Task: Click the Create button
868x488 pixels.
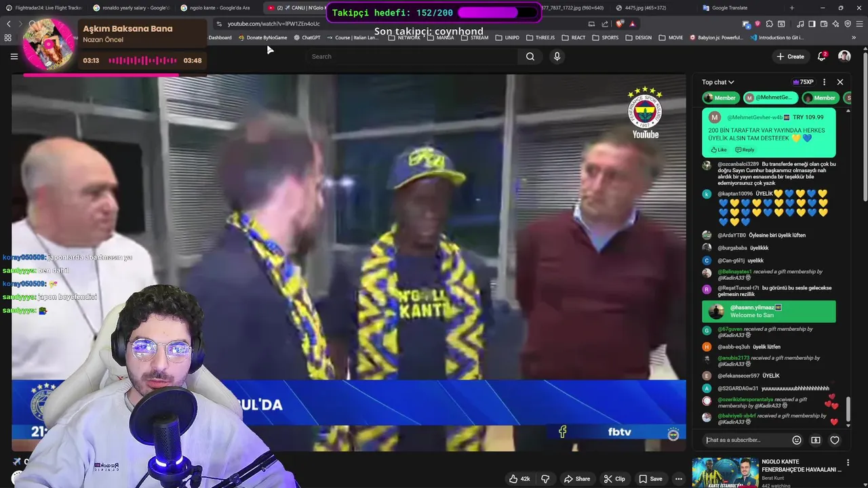Action: (790, 56)
